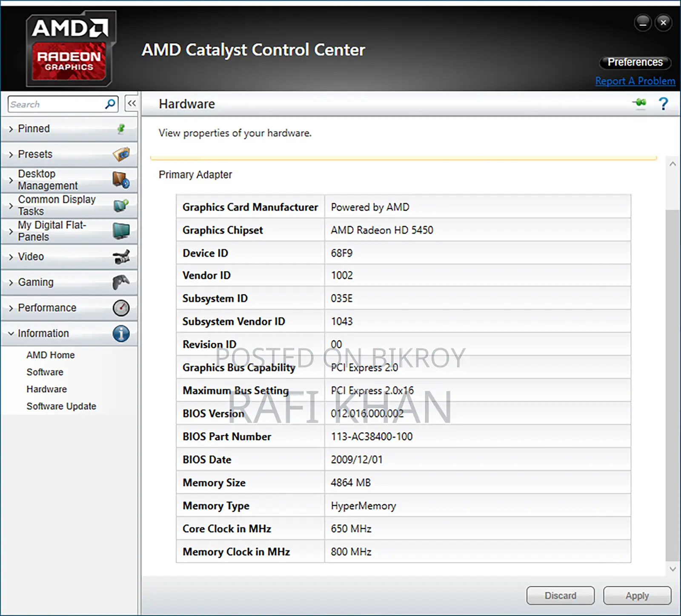Select the Memory Clock value 800 MHz
Viewport: 681px width, 616px height.
click(351, 552)
